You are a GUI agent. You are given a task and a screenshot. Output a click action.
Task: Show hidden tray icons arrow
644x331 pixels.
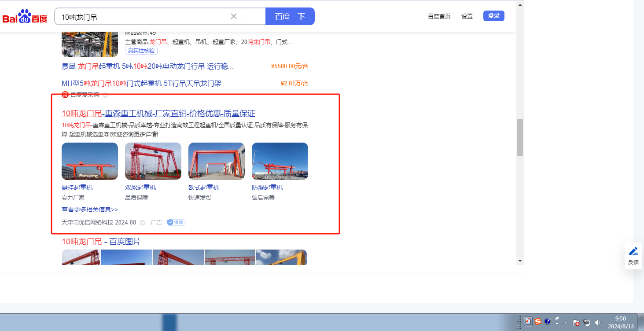(x=566, y=322)
